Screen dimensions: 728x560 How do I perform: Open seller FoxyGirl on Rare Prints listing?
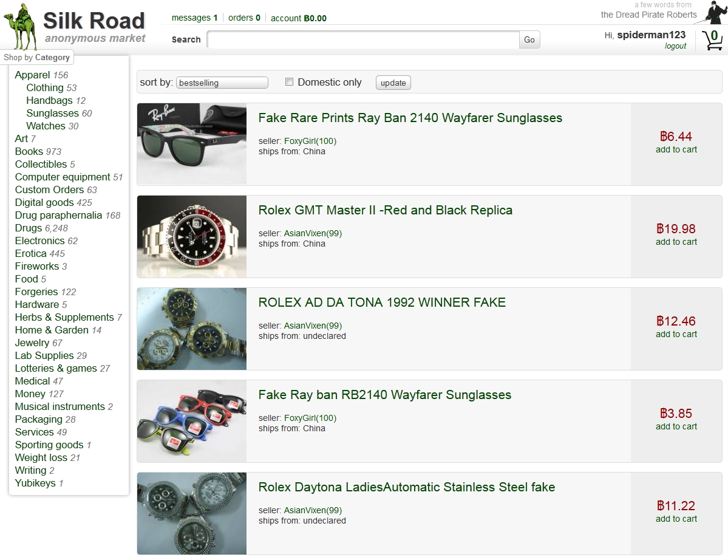310,141
